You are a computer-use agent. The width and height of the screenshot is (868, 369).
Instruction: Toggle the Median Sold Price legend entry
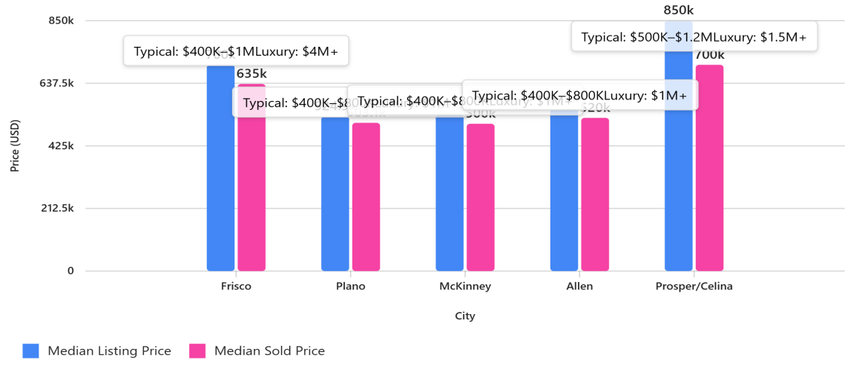click(269, 351)
